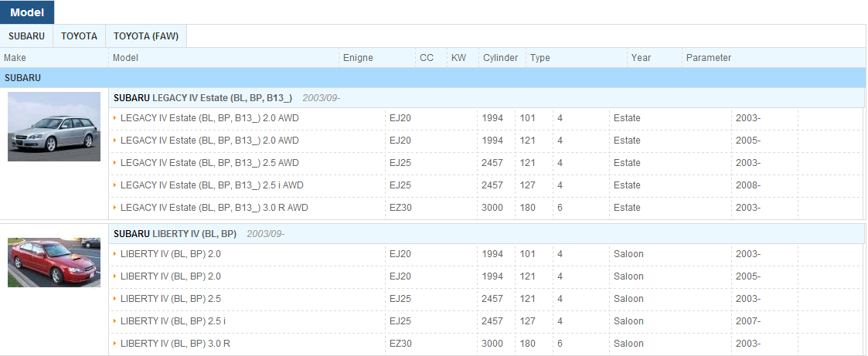The width and height of the screenshot is (868, 356).
Task: Open the TOYOTA (FAW) tab
Action: 146,36
